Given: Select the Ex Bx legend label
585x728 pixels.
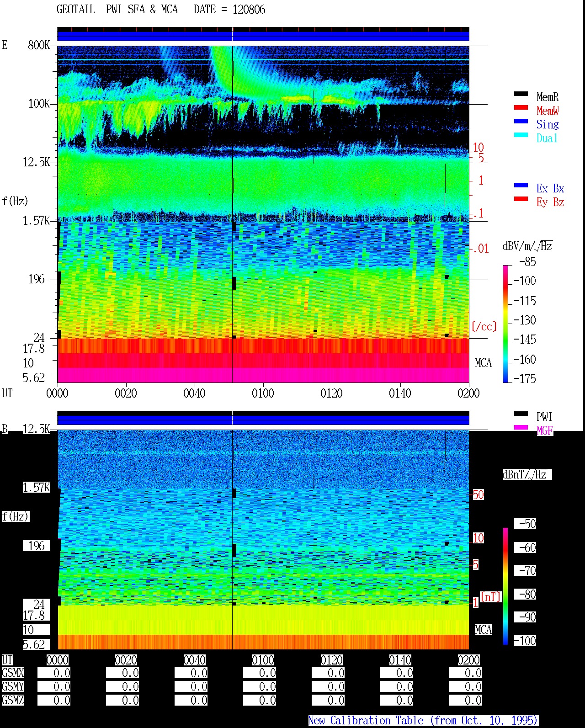Looking at the screenshot, I should click(550, 188).
